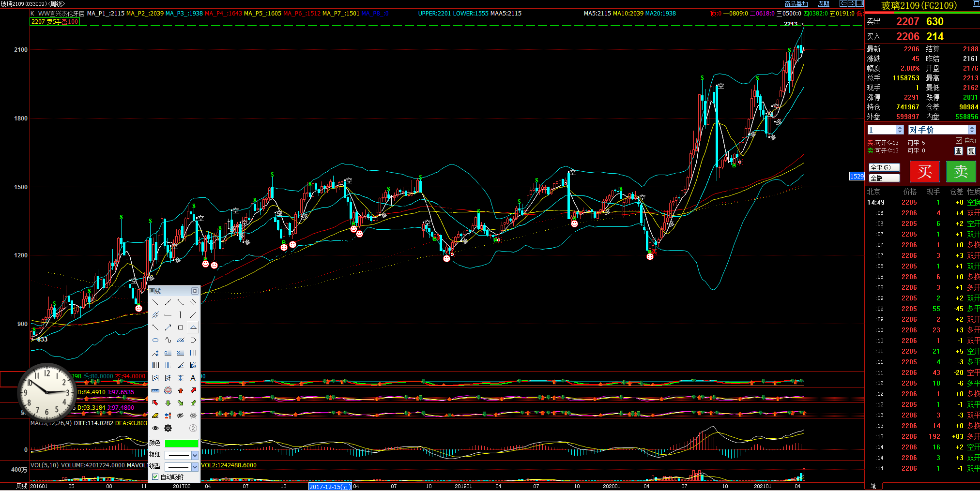Open the 周期 period menu
This screenshot has width=980, height=491.
click(x=824, y=4)
